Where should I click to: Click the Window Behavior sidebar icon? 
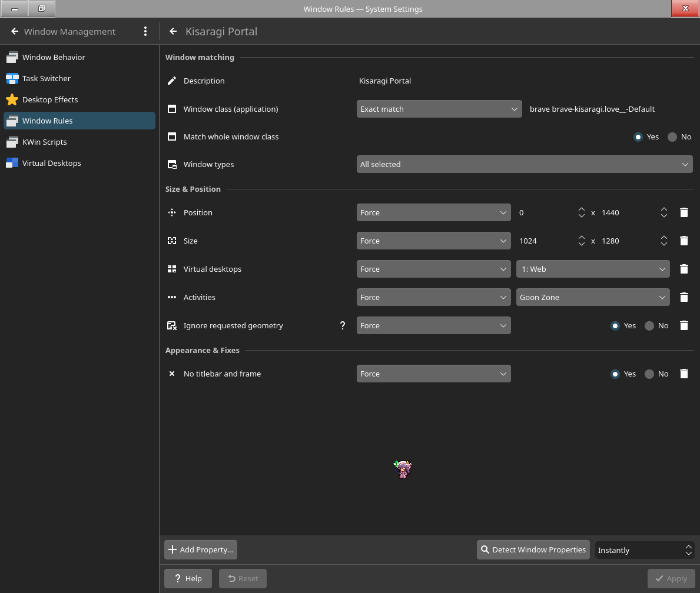click(12, 57)
